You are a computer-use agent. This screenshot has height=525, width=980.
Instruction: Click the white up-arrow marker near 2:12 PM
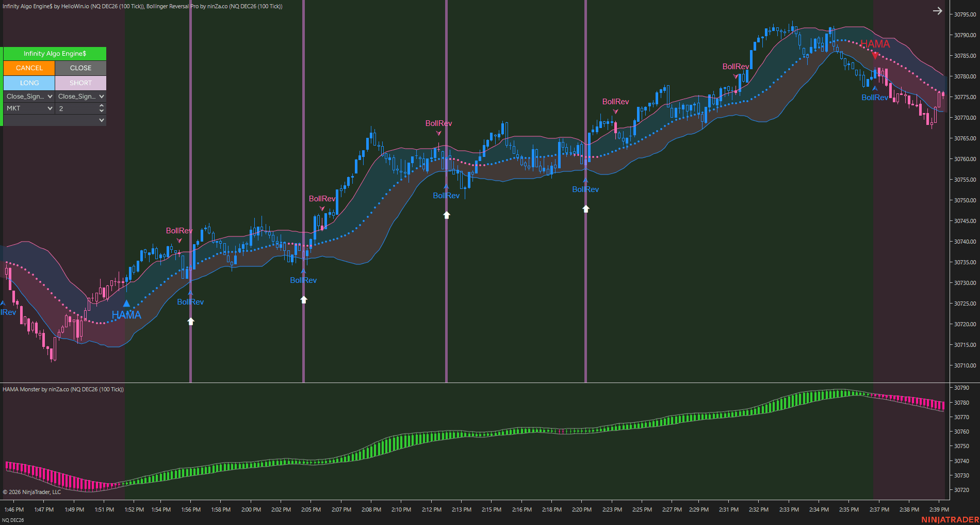(447, 215)
